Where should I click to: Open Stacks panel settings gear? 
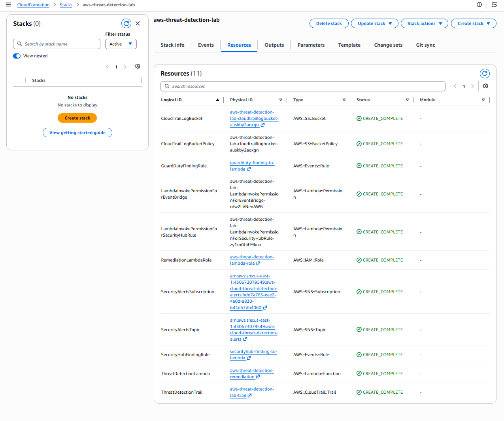(138, 66)
